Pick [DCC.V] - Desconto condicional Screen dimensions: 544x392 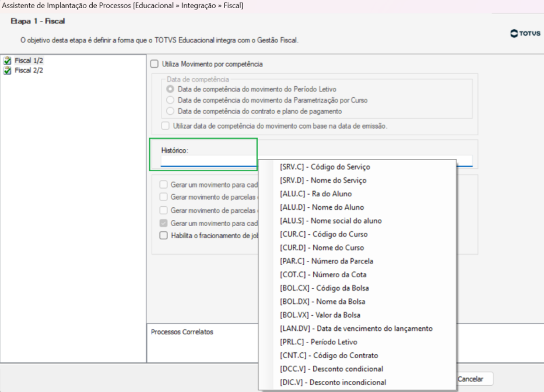(x=357, y=369)
